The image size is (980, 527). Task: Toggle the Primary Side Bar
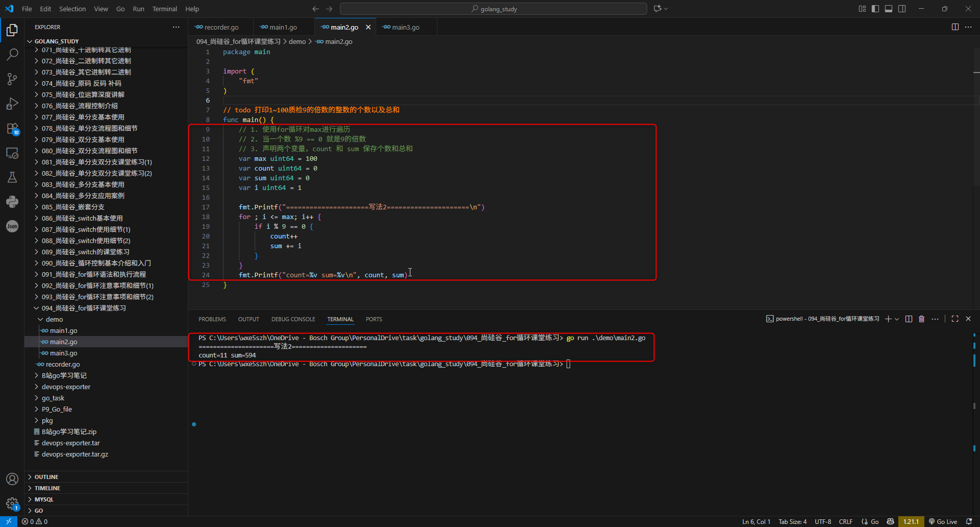875,9
